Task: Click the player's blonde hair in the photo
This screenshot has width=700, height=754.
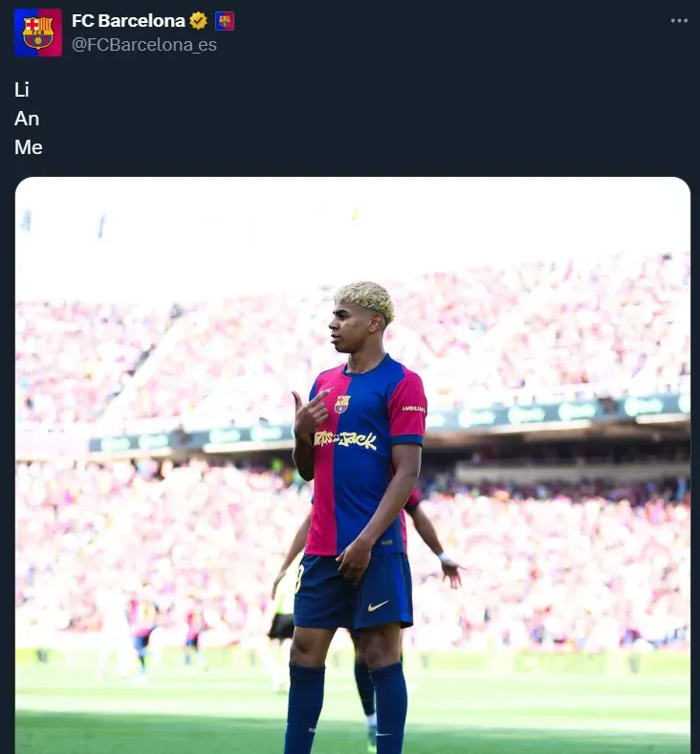Action: (x=363, y=298)
